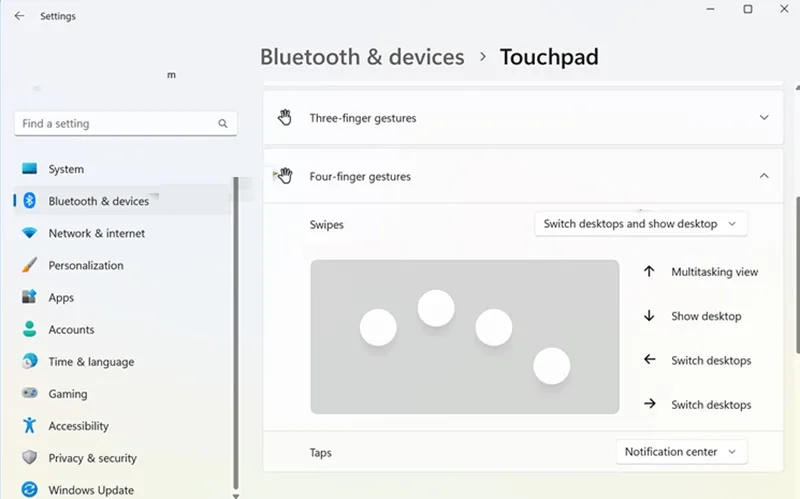
Task: Click the four-finger touchpad gesture preview
Action: coord(465,337)
